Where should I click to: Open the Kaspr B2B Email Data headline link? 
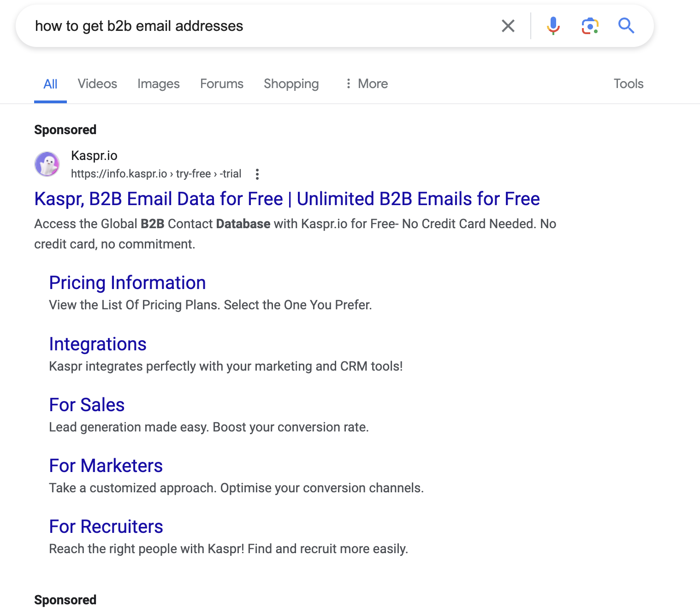pyautogui.click(x=287, y=199)
